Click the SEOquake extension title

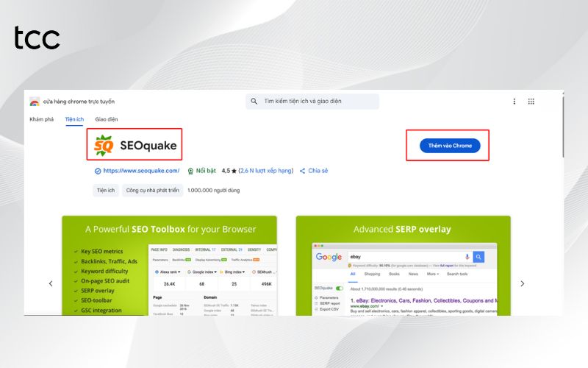(148, 146)
